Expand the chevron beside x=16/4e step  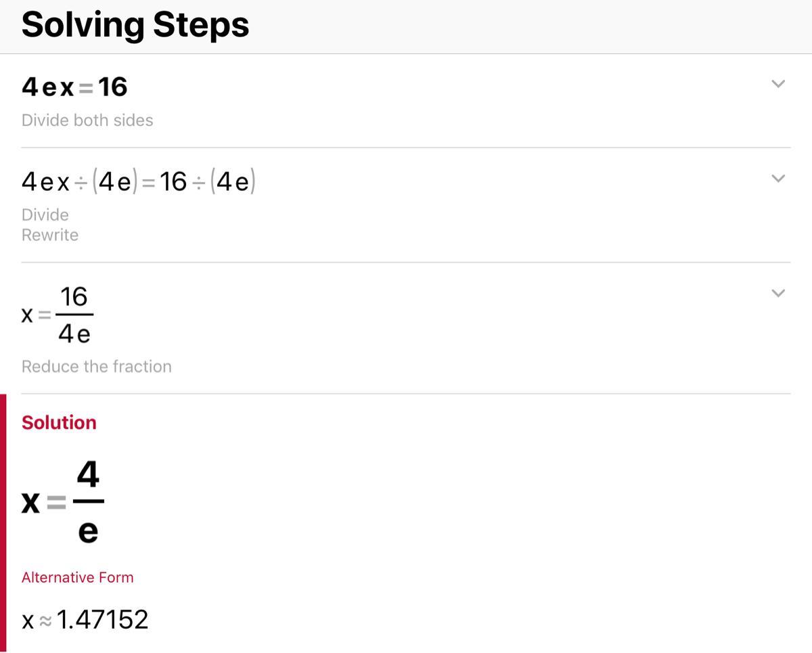point(778,294)
